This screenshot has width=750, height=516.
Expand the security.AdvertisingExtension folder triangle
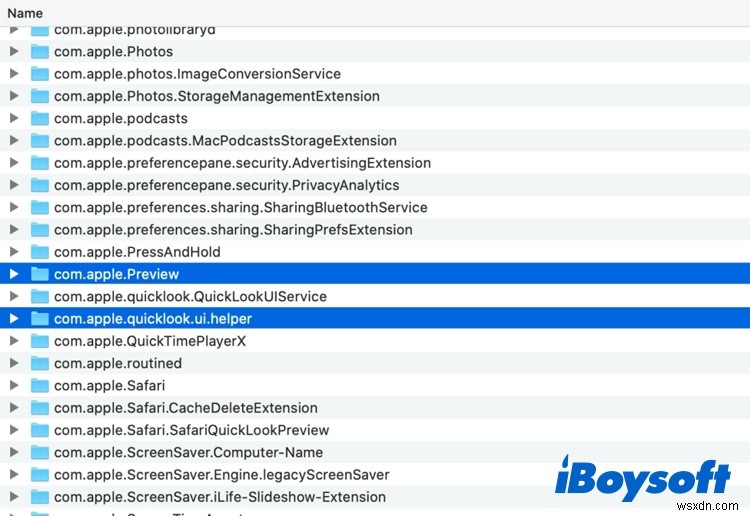[x=14, y=163]
